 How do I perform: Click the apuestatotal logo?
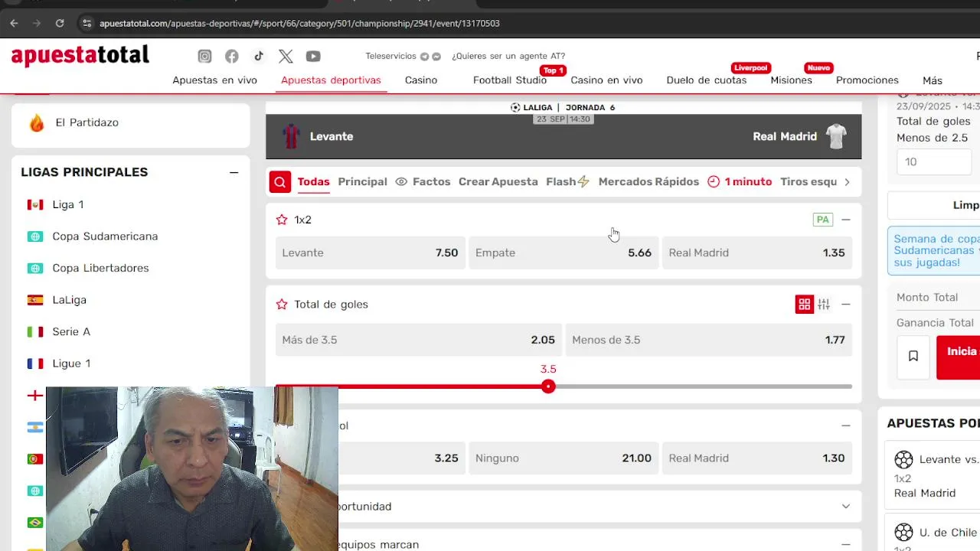[80, 55]
